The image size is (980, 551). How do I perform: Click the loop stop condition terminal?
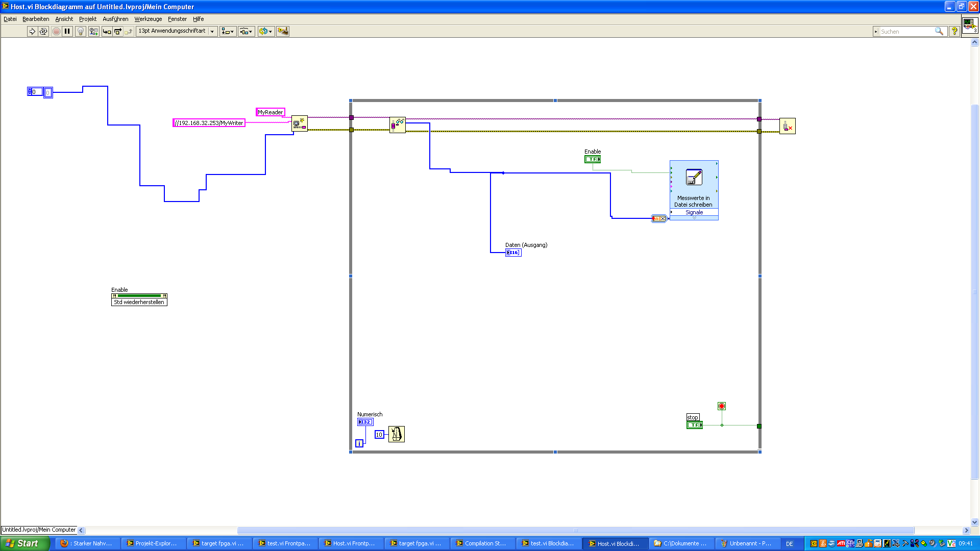721,406
